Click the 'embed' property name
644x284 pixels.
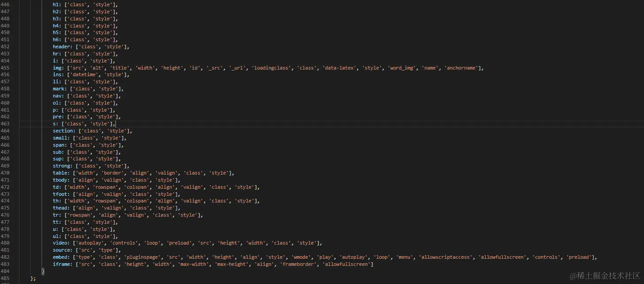[60, 257]
